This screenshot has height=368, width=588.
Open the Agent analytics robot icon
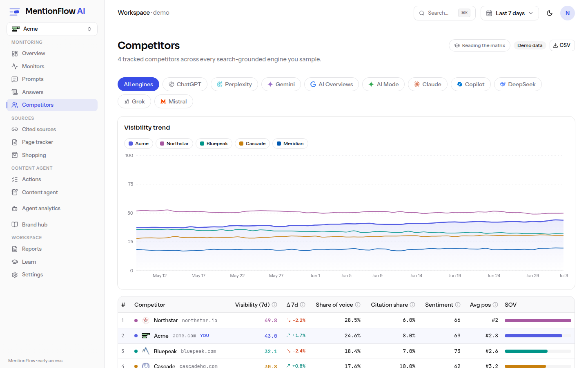pos(15,209)
